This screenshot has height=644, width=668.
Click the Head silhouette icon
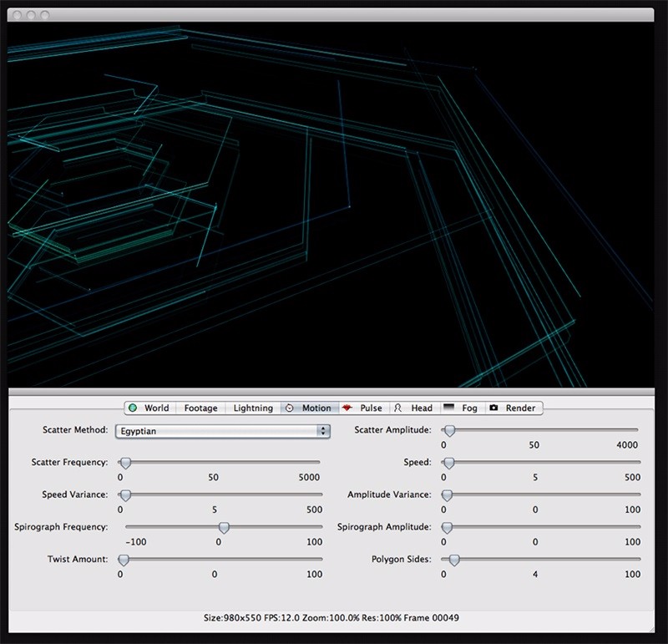coord(398,408)
